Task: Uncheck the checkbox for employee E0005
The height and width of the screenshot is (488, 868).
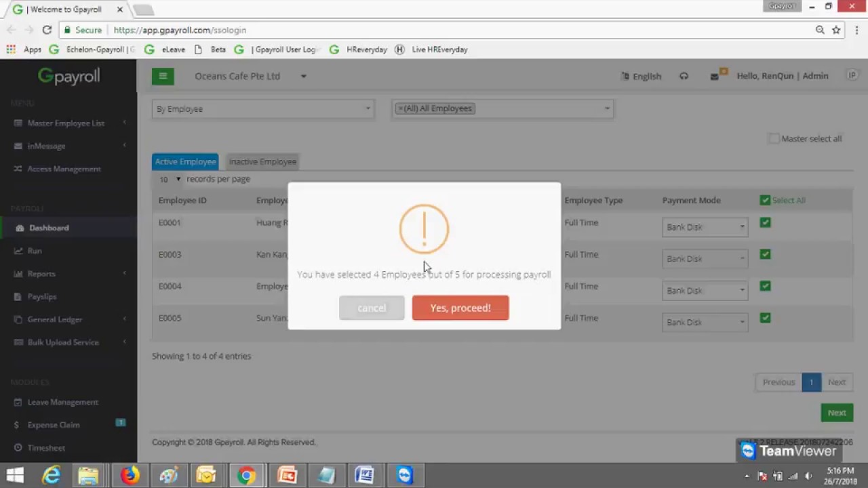Action: click(765, 318)
